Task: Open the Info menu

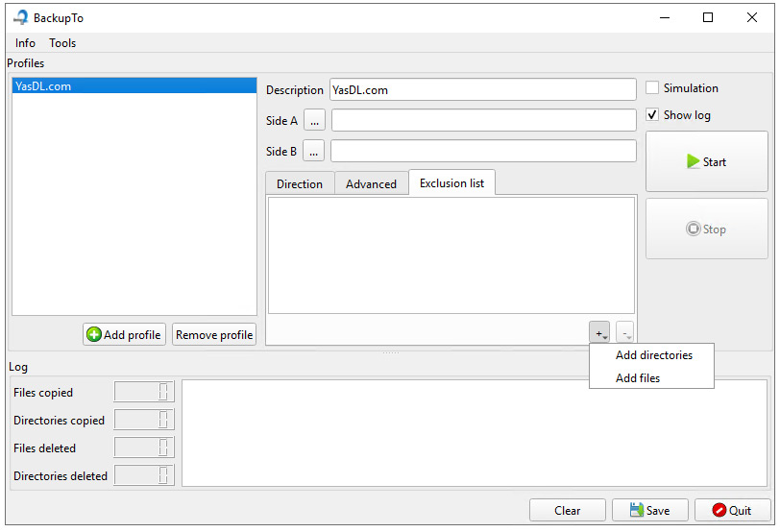Action: coord(25,43)
